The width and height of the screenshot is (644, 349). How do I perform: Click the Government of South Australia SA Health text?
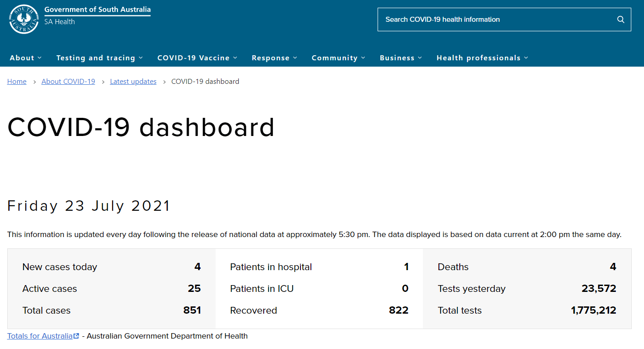pos(97,15)
